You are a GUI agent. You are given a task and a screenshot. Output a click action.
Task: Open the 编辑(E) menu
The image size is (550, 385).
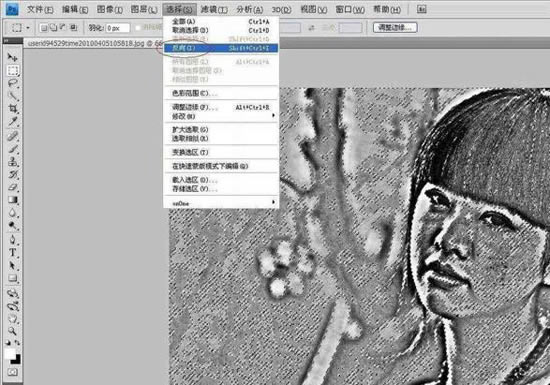tap(75, 9)
